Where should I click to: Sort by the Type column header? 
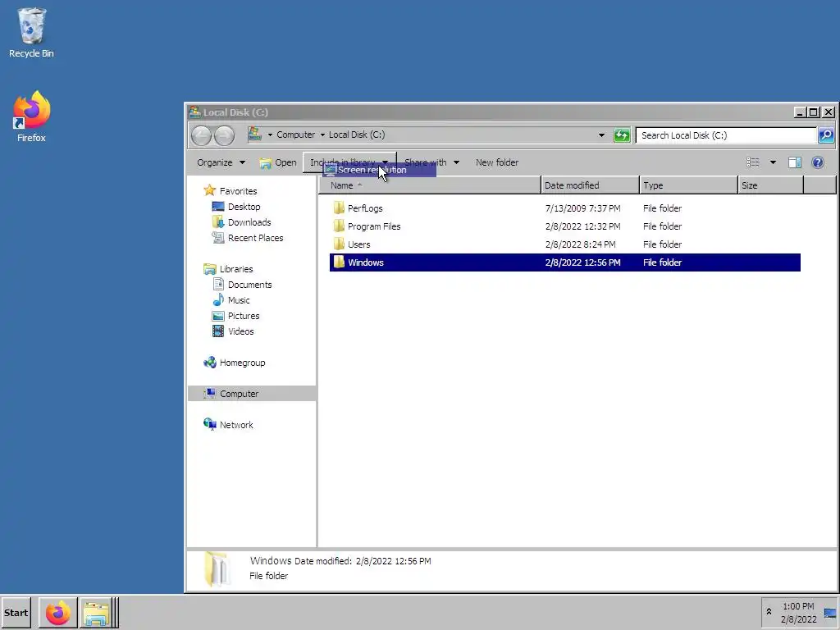click(688, 185)
